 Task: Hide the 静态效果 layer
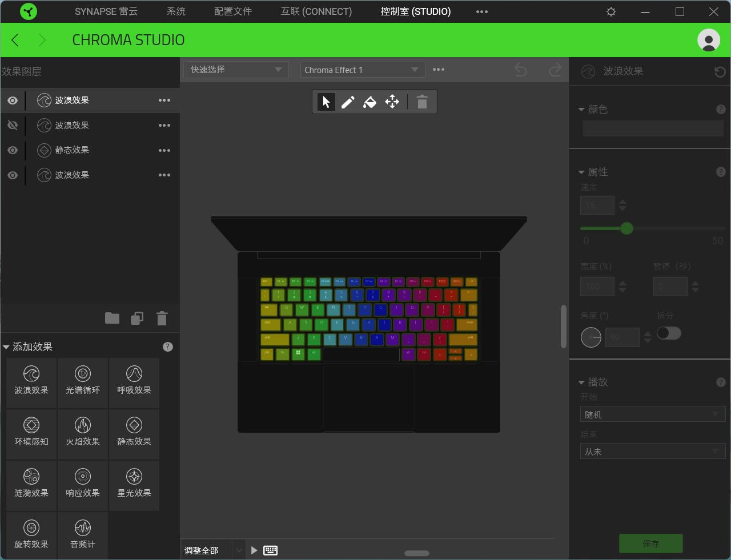(13, 150)
